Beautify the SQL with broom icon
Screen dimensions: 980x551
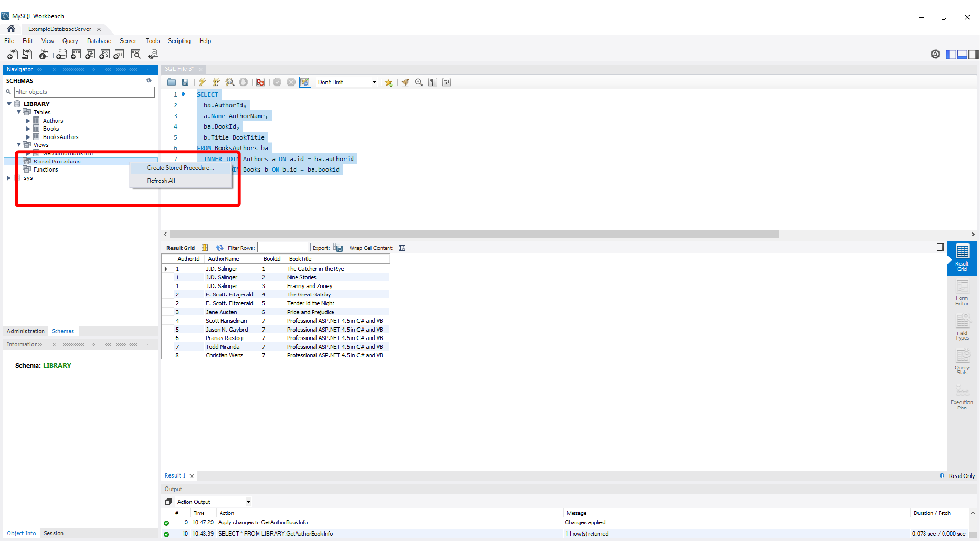click(x=405, y=82)
